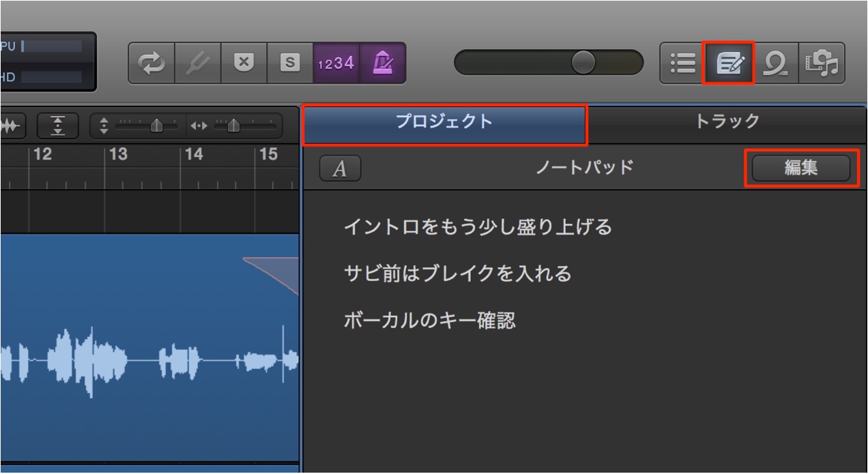
Task: Click the CPU/HD load meter display
Action: (x=47, y=61)
